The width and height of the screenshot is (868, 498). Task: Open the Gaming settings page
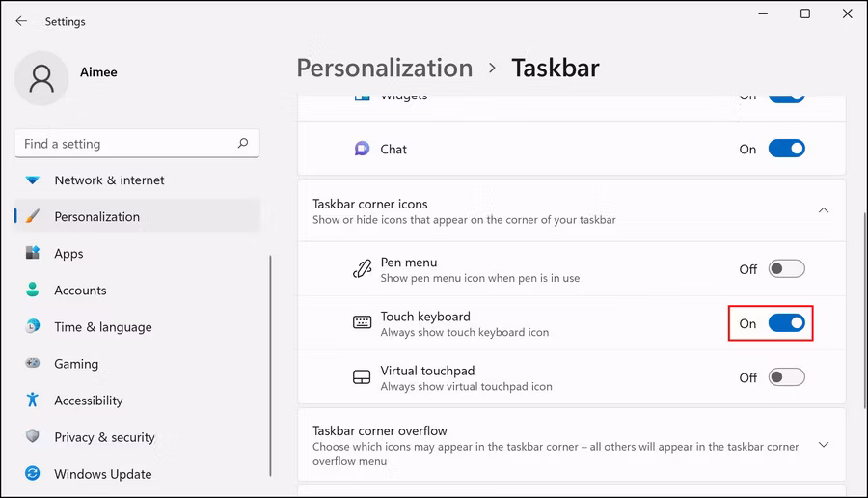tap(137, 364)
